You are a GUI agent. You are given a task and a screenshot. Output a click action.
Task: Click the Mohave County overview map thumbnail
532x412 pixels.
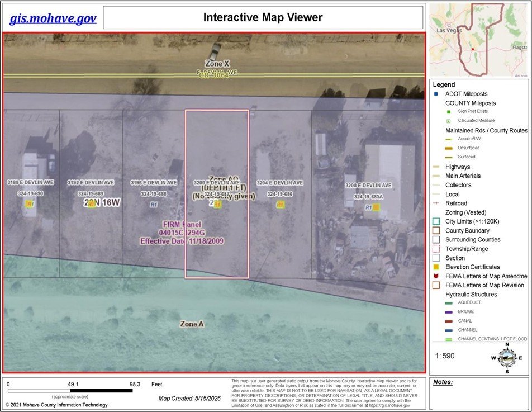click(x=478, y=40)
